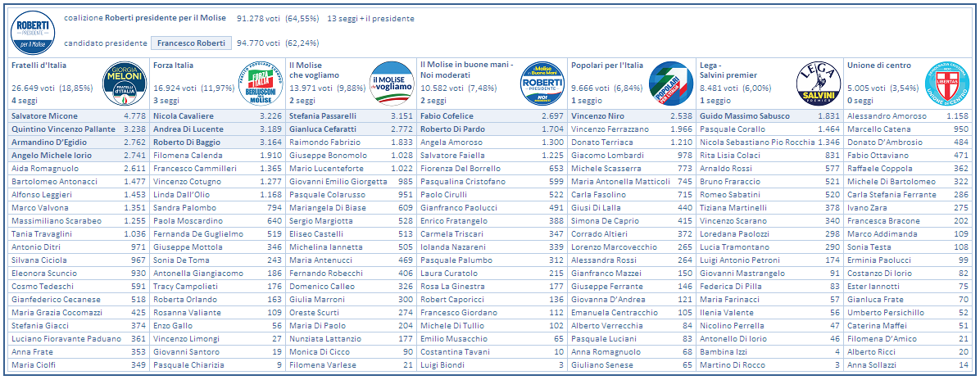Click the Unione di centro shield logo
Screen dimensions: 980x380
click(x=947, y=84)
